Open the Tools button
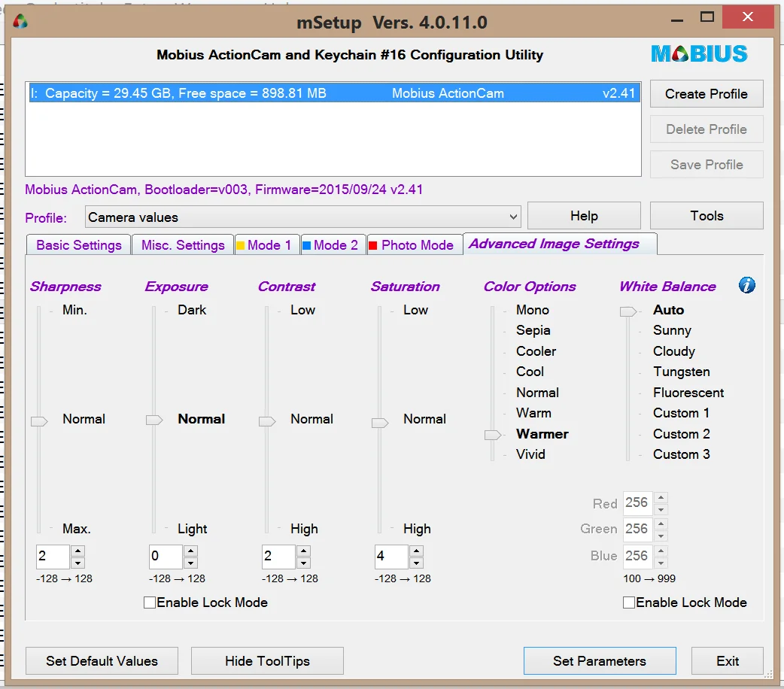 [707, 215]
